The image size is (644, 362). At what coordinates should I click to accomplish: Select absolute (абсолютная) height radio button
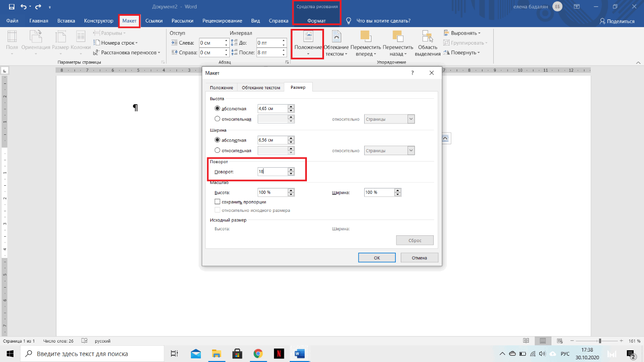tap(218, 109)
